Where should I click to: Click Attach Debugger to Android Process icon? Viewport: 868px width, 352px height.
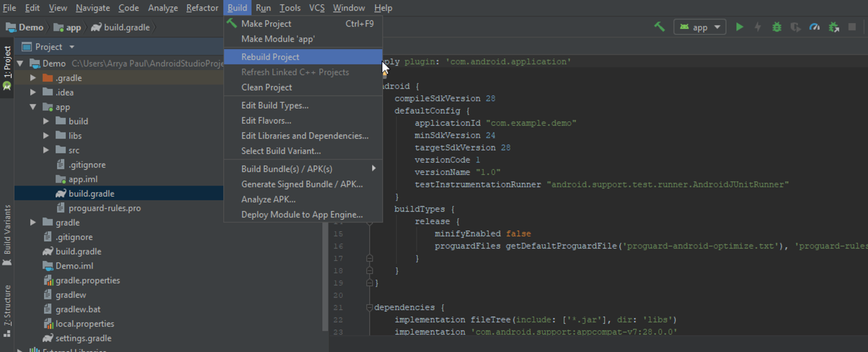[x=834, y=27]
